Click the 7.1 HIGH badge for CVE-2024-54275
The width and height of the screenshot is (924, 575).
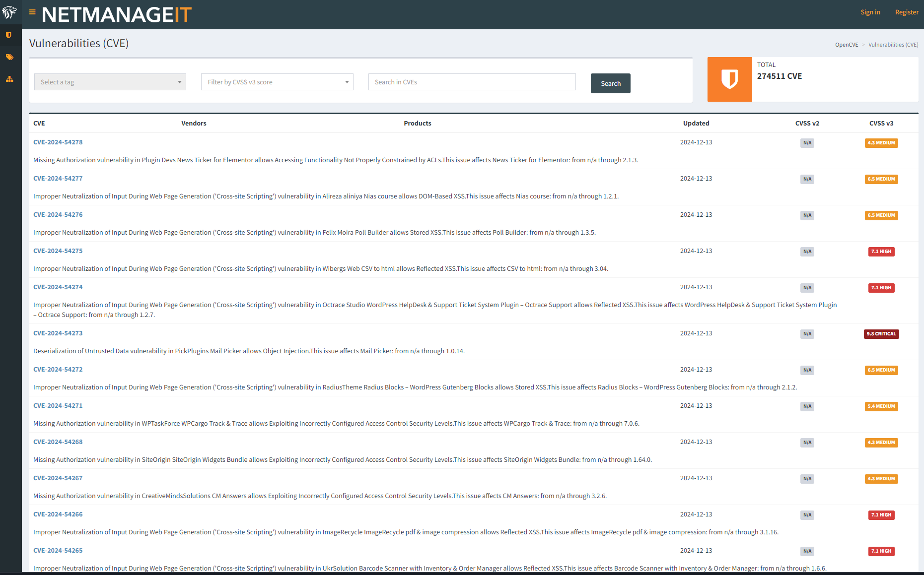click(x=881, y=252)
